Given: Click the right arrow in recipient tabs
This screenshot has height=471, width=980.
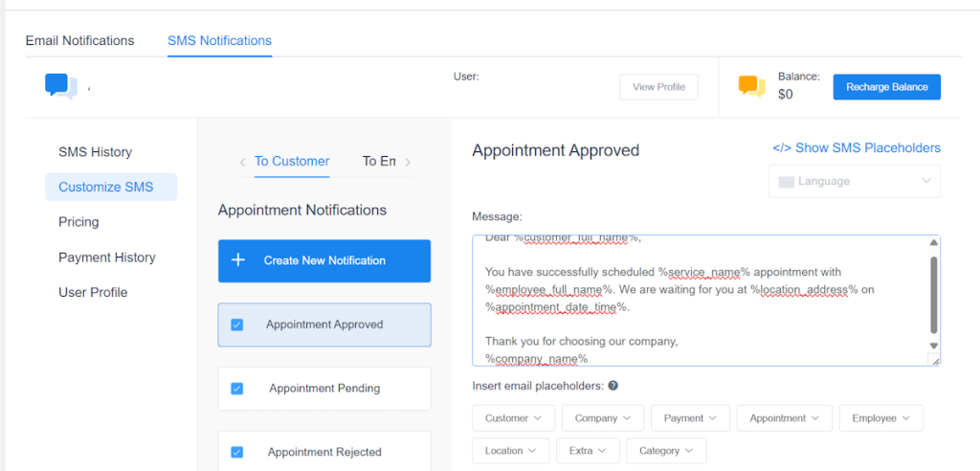Looking at the screenshot, I should point(408,162).
